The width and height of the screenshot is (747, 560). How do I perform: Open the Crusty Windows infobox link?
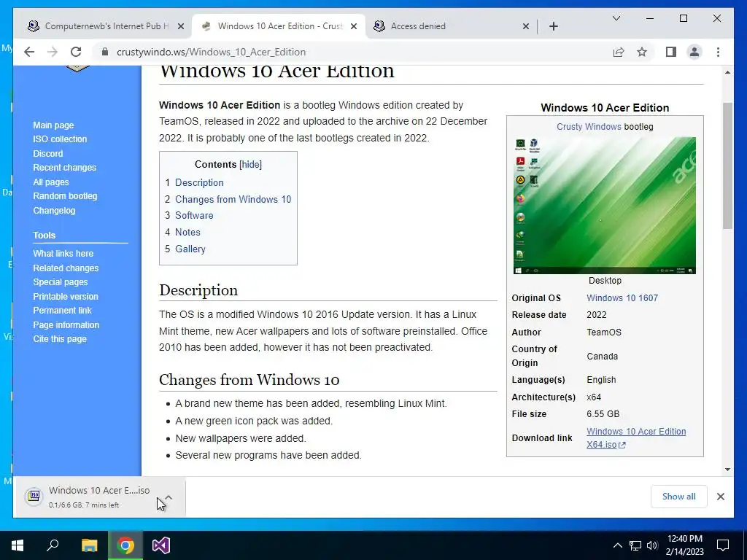(x=589, y=127)
